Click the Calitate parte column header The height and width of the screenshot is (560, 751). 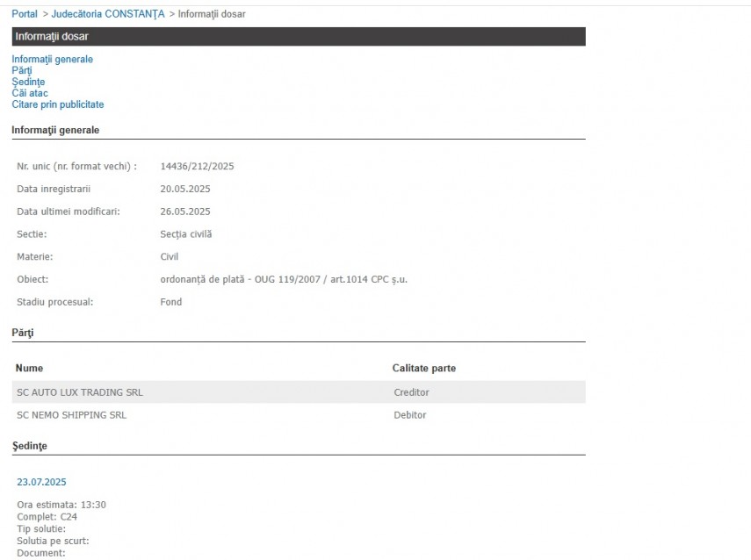(424, 368)
